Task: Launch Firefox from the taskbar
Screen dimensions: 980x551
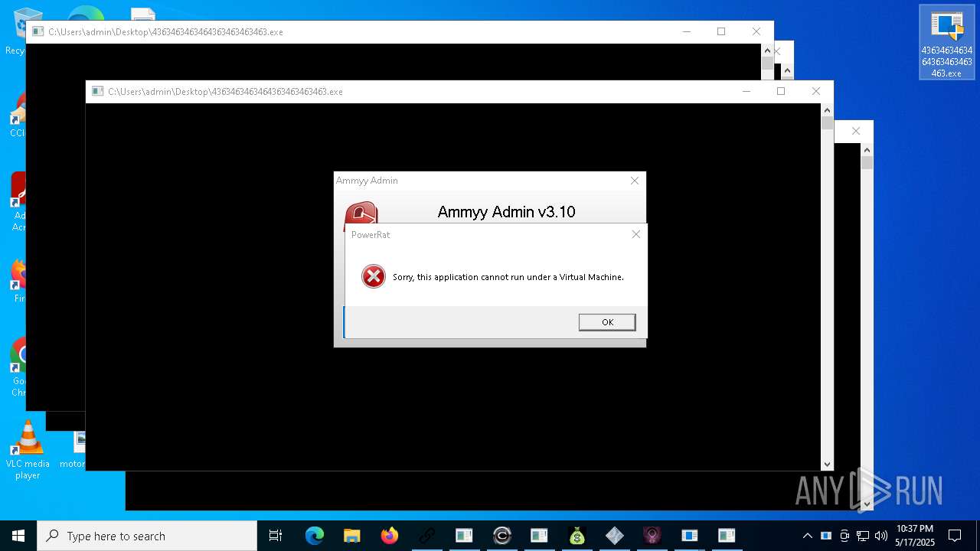Action: coord(389,536)
